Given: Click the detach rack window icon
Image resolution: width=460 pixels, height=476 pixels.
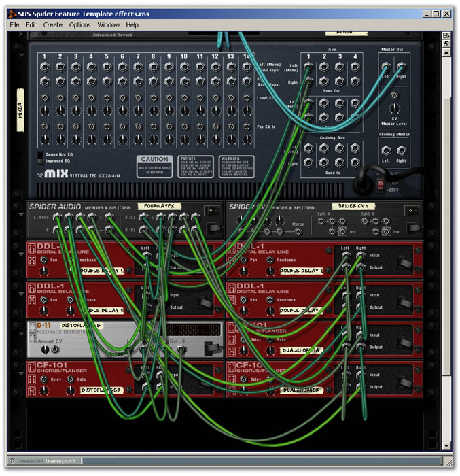Looking at the screenshot, I should [446, 44].
